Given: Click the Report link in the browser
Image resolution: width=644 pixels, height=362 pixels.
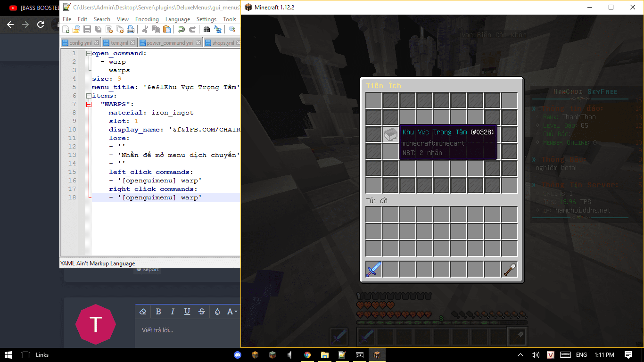Looking at the screenshot, I should coord(147,270).
